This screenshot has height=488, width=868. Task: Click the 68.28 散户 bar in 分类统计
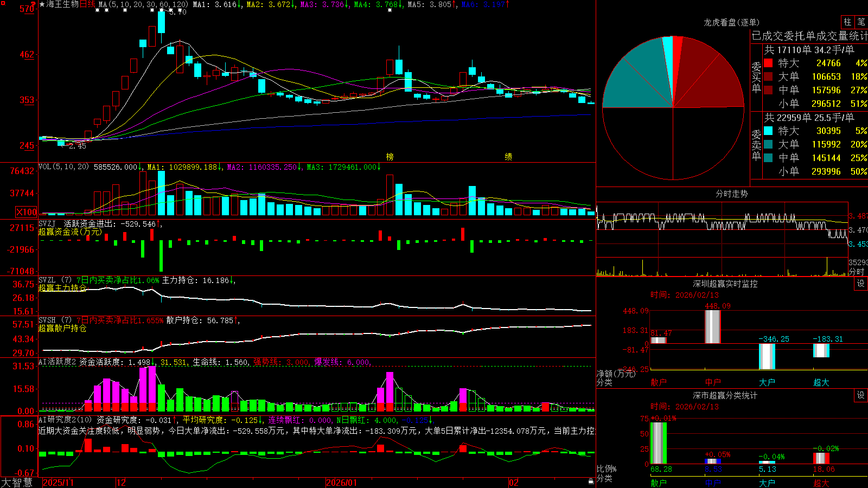click(x=659, y=443)
